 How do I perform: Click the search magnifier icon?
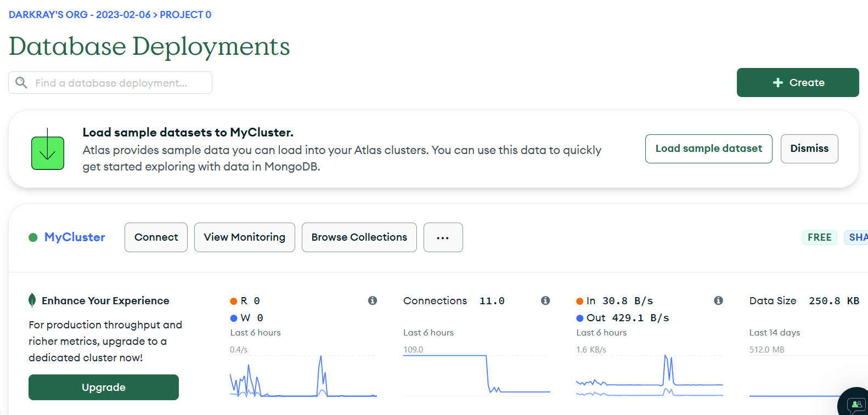(21, 83)
